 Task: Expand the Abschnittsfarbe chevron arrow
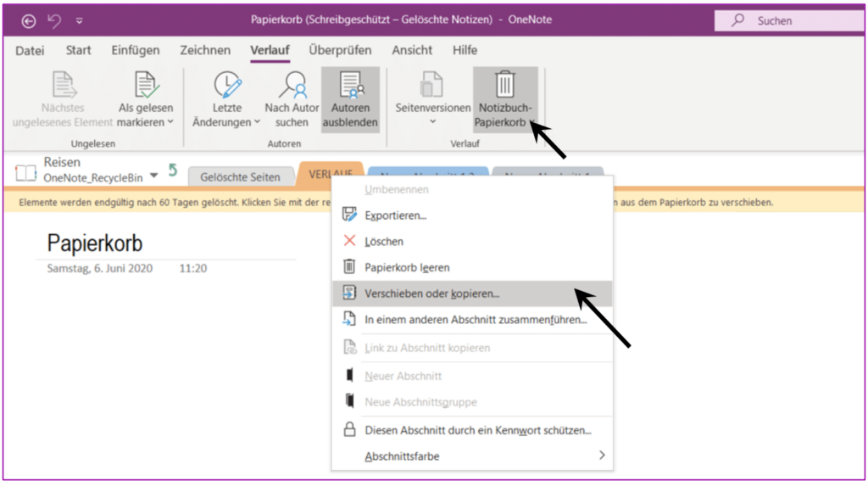[603, 456]
